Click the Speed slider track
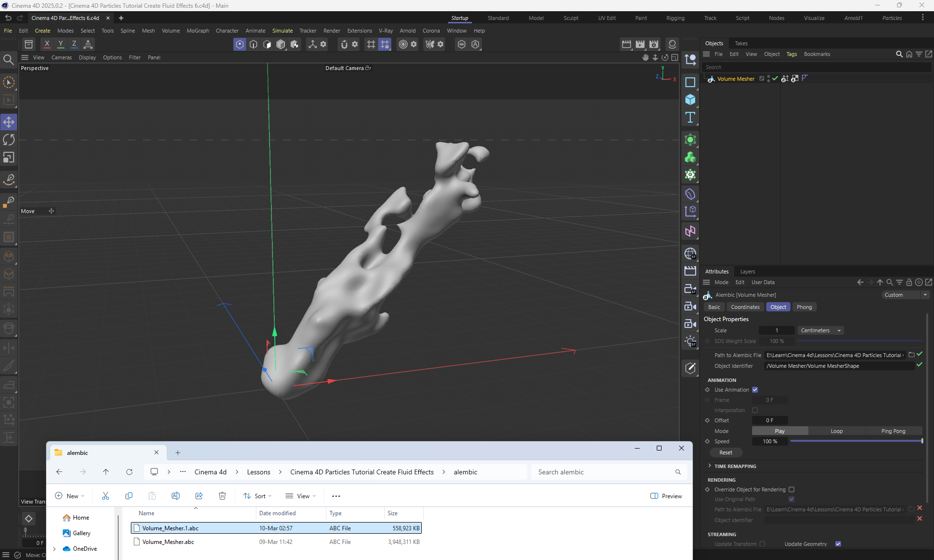 click(x=856, y=441)
